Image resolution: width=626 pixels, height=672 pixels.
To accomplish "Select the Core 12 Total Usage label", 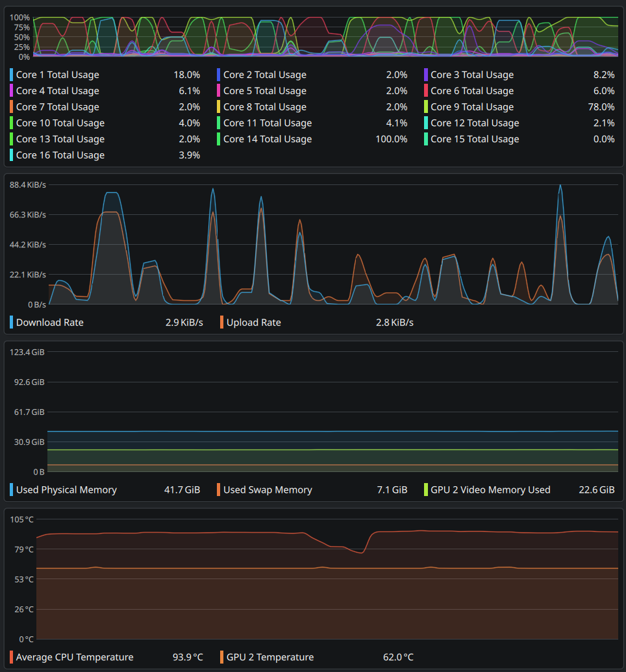I will tap(475, 123).
